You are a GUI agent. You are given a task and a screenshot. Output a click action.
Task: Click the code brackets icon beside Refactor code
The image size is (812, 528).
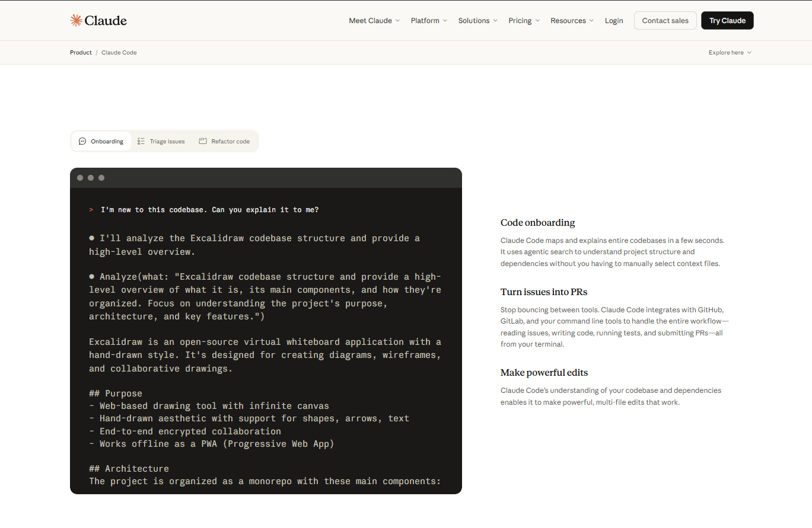tap(202, 141)
